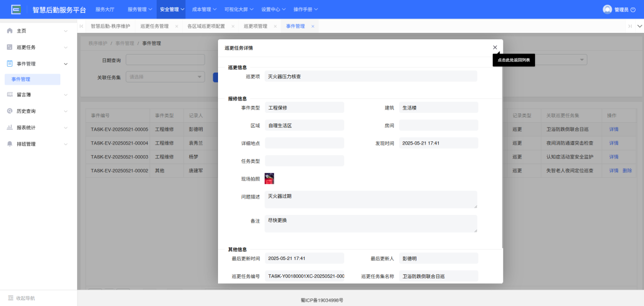Click the 房间 field in dialog
Image resolution: width=644 pixels, height=306 pixels.
[439, 125]
